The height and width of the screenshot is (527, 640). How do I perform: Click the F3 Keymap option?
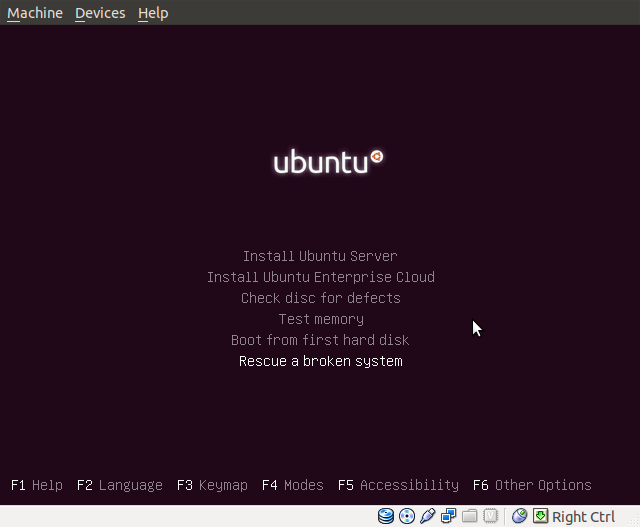(x=212, y=485)
